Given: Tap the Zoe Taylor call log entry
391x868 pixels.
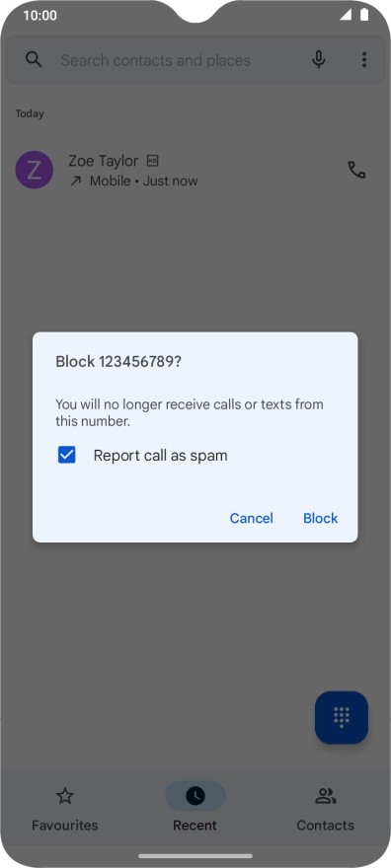Looking at the screenshot, I should 195,171.
